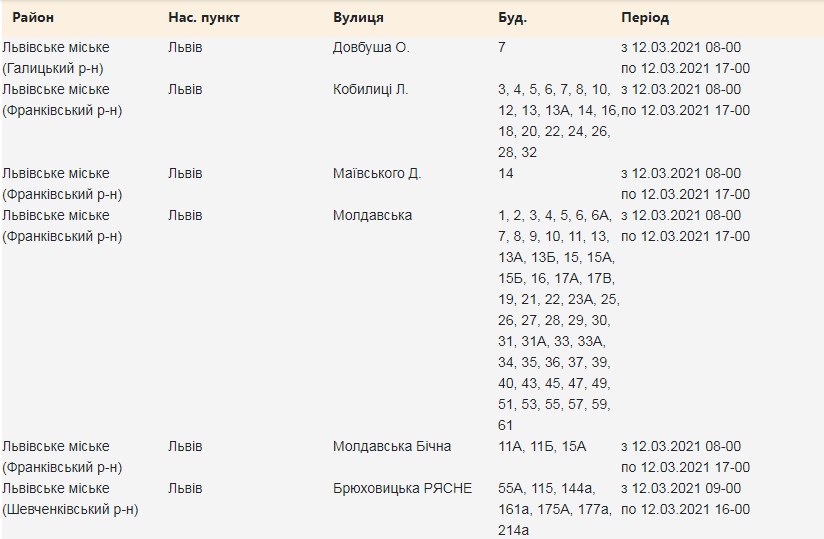
Task: Select the Кобилиці Л. street cell
Action: [370, 89]
